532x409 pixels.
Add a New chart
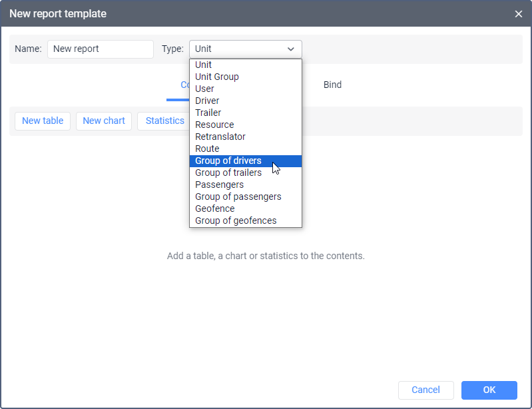[x=104, y=121]
